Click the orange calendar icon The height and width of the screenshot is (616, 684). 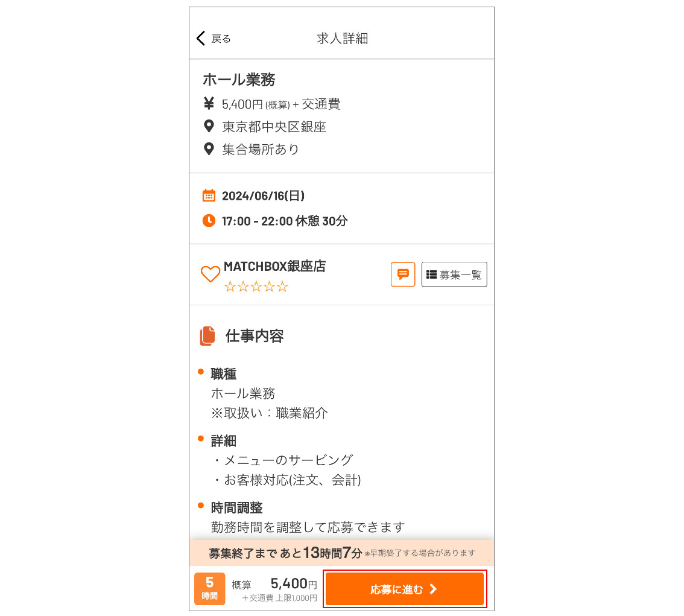(x=209, y=195)
